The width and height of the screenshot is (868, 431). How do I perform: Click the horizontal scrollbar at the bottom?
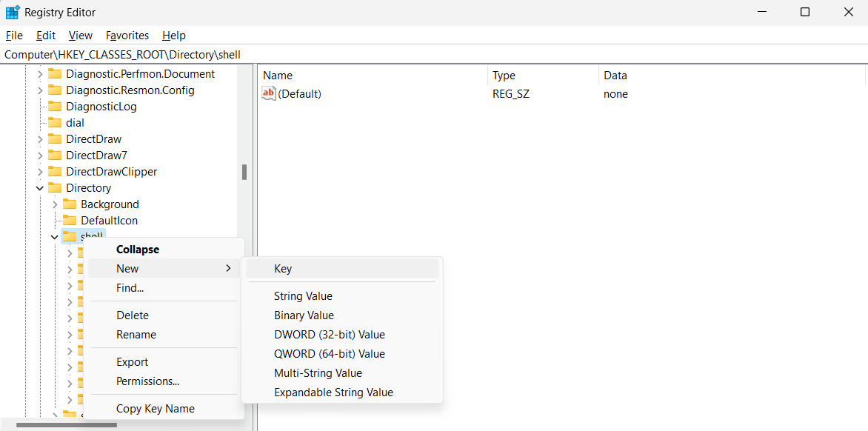click(67, 424)
